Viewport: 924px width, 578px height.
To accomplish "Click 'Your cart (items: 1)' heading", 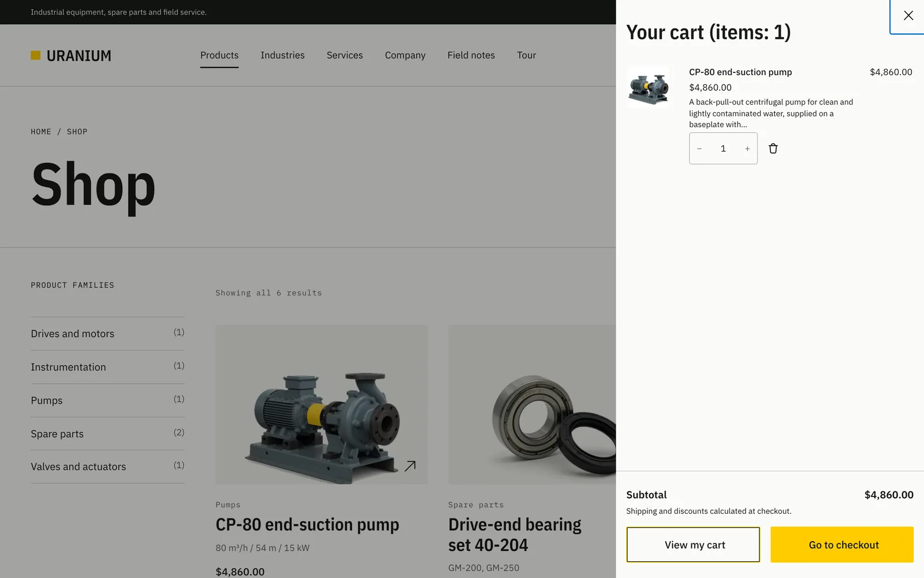I will click(709, 32).
